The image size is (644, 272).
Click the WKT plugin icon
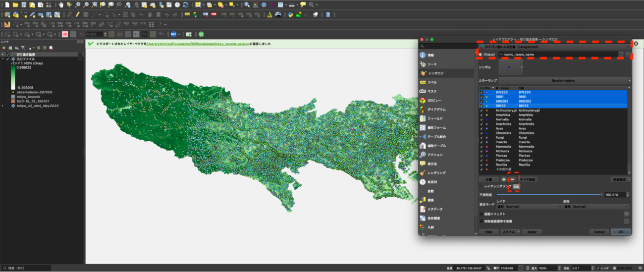coord(174,34)
